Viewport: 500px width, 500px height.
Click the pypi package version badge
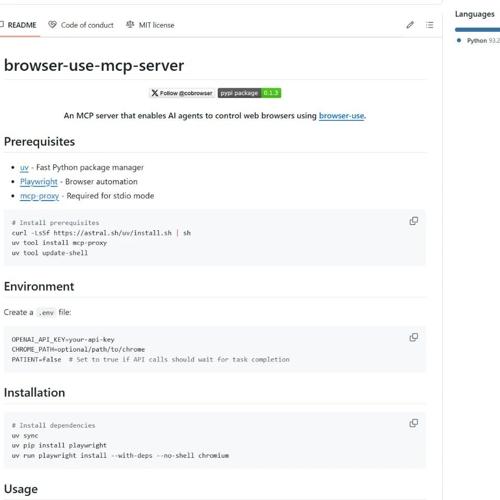point(249,93)
